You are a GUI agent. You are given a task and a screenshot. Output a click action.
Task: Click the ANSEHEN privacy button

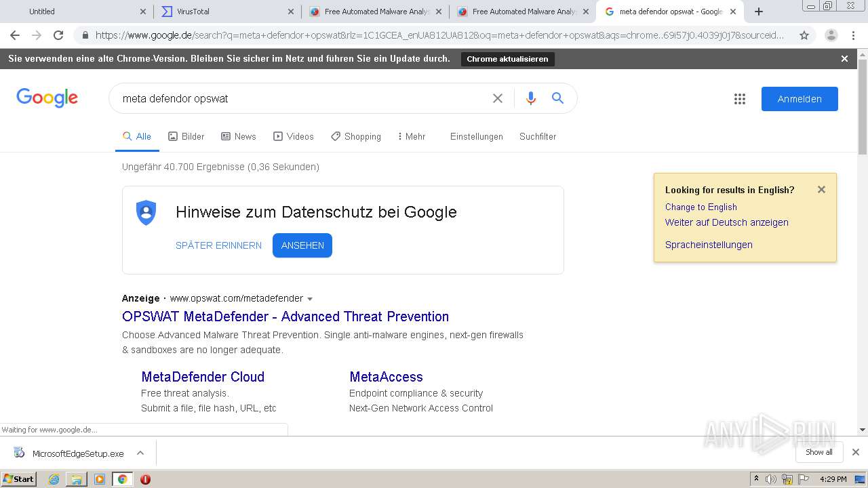[302, 245]
